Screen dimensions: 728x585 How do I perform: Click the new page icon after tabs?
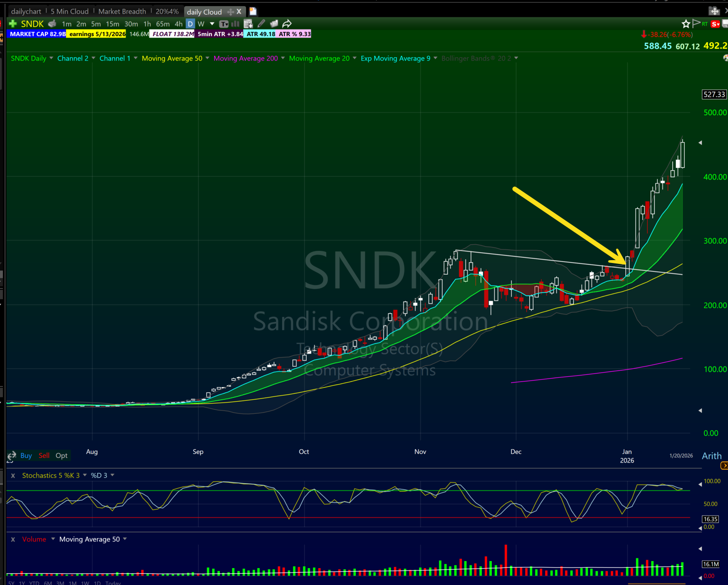(253, 11)
